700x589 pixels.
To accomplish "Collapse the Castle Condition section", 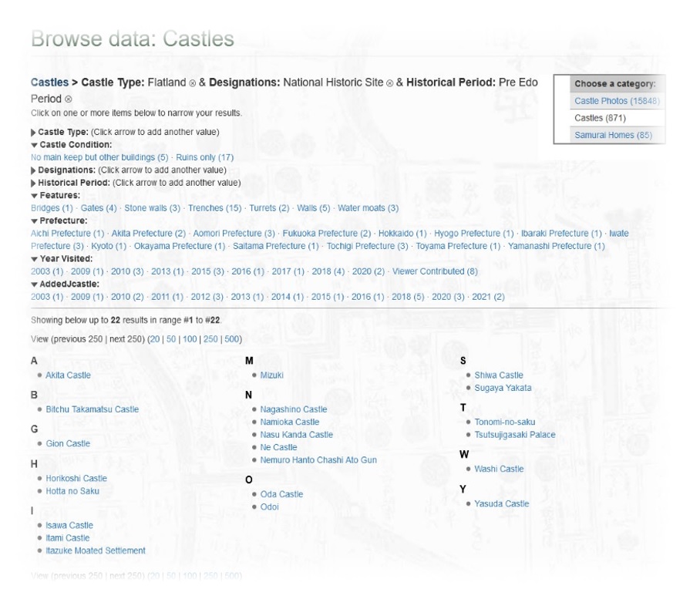I will point(34,145).
